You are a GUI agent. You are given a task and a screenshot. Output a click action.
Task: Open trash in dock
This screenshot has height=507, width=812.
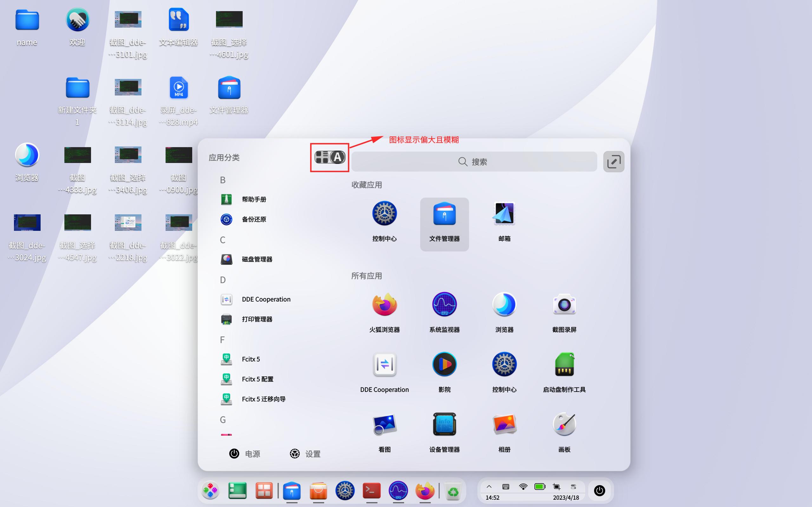click(x=453, y=491)
